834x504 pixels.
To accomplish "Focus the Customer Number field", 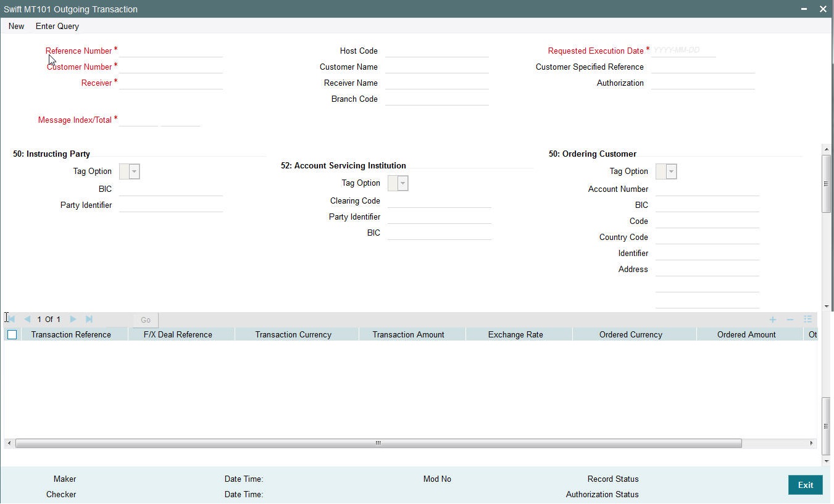I will click(x=171, y=67).
